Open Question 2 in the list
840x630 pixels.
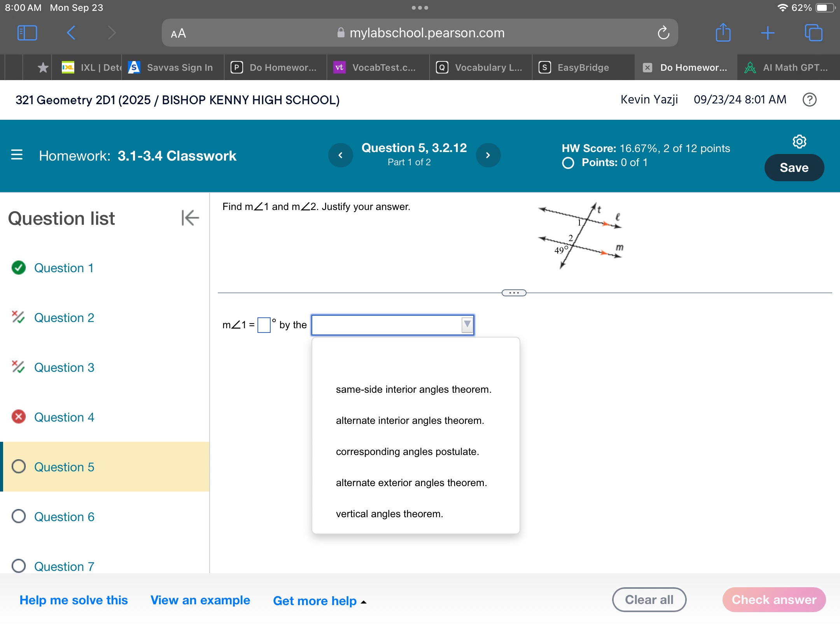point(64,318)
